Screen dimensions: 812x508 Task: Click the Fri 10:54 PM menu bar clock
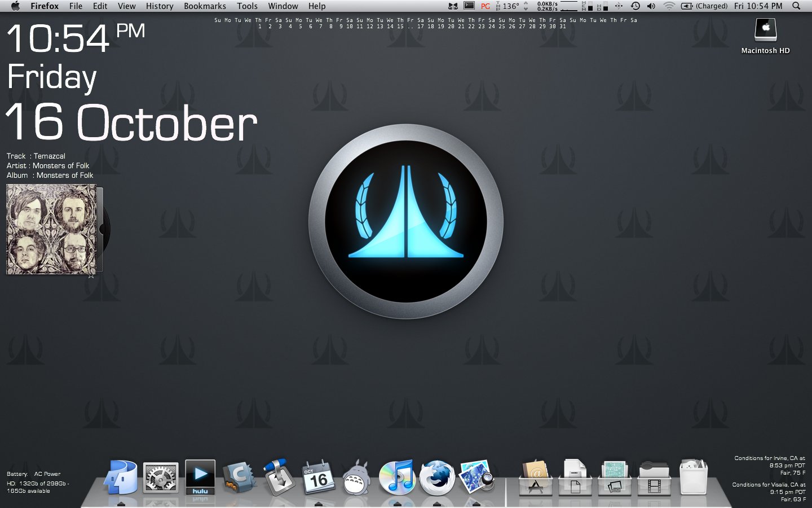coord(758,6)
